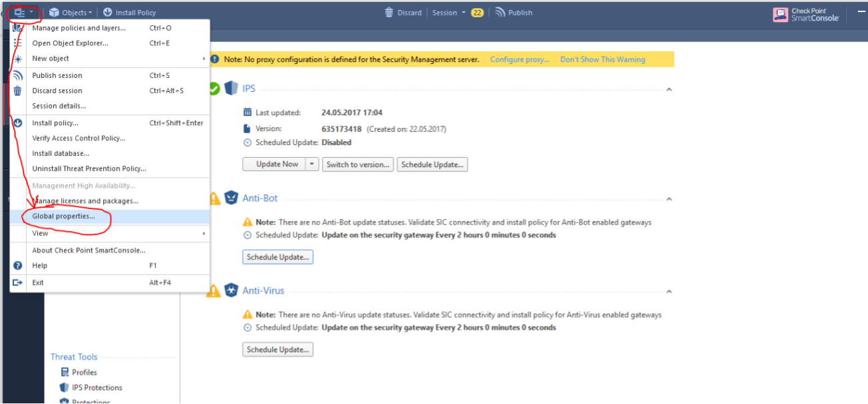This screenshot has width=868, height=404.
Task: Select Install policy... menu item
Action: (110, 123)
